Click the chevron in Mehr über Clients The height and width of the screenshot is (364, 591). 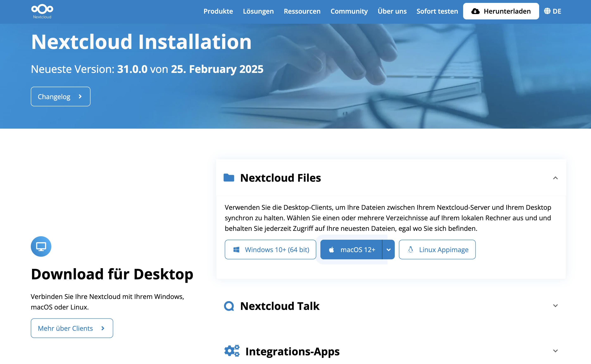click(103, 328)
